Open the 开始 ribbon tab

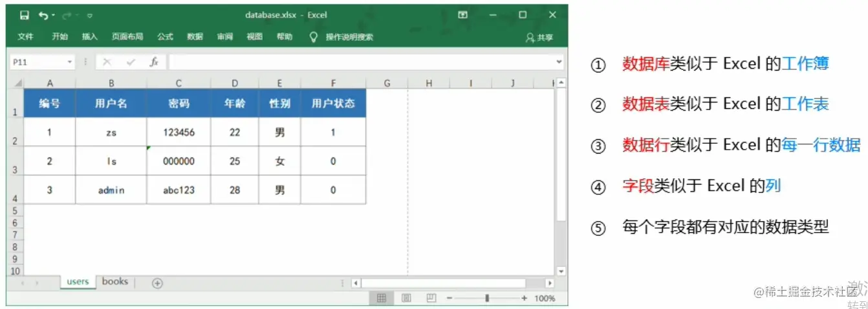(x=60, y=37)
